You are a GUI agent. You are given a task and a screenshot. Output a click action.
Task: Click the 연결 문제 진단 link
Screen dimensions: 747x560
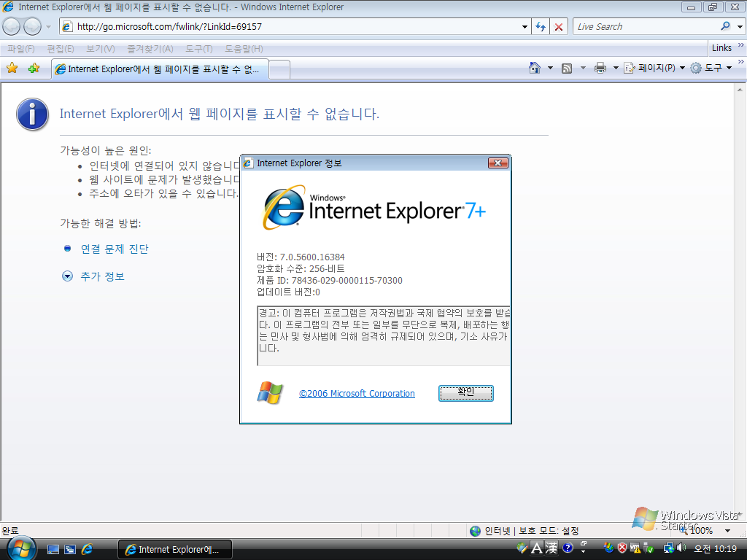pos(115,249)
